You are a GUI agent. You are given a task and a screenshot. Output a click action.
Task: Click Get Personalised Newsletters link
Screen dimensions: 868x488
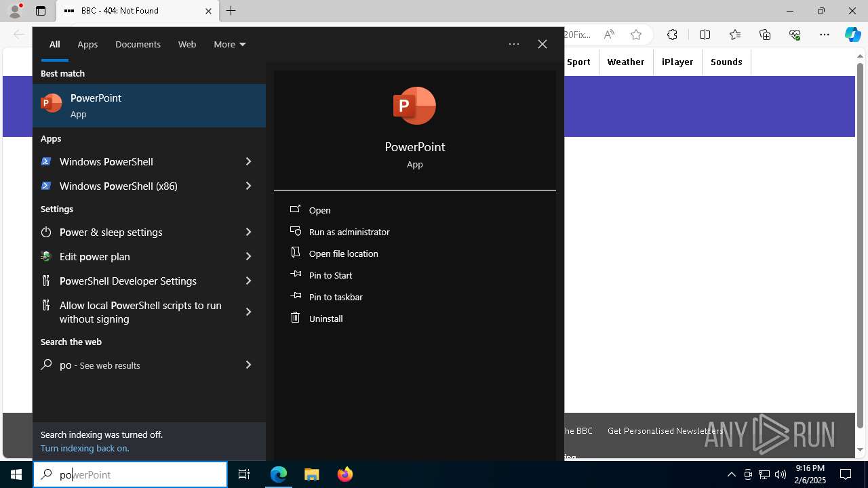[x=665, y=430]
